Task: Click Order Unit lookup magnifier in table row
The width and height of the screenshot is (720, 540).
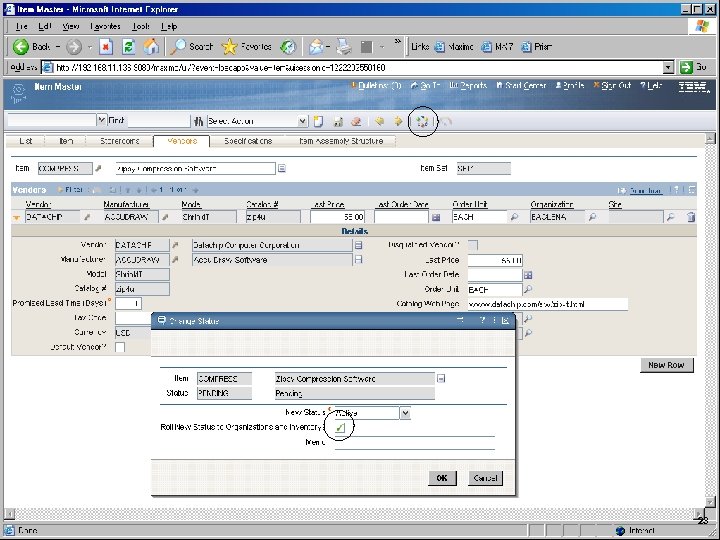Action: click(514, 217)
